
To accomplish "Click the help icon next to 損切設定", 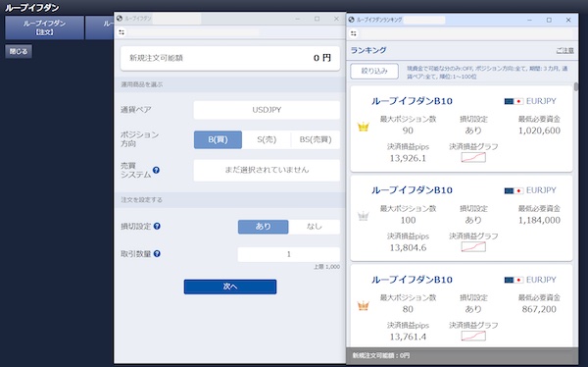I will tap(157, 226).
